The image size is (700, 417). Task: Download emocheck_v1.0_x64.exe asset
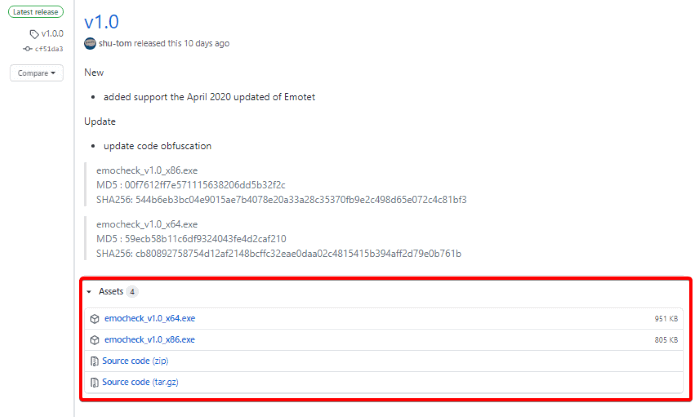tap(150, 318)
